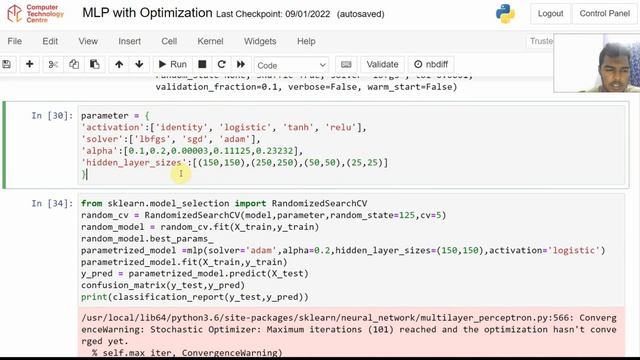
Task: Click the Validate button
Action: (x=382, y=64)
